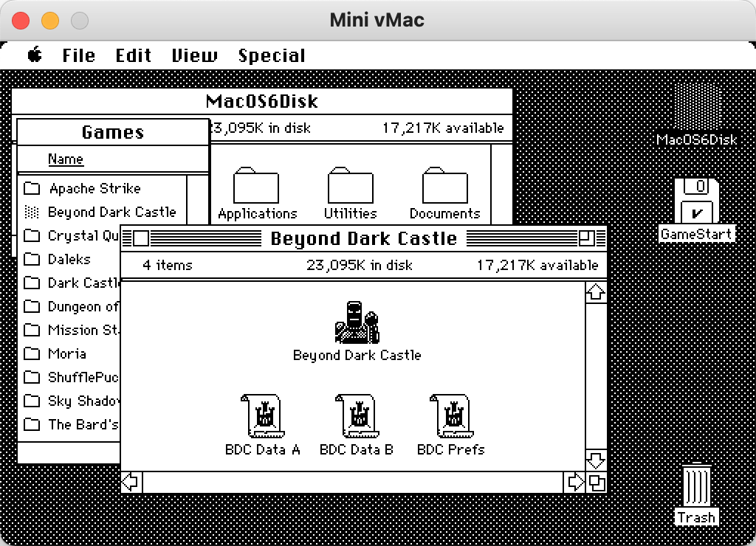This screenshot has height=546, width=756.
Task: Click the MacOS6Disk window title bar
Action: (x=262, y=101)
